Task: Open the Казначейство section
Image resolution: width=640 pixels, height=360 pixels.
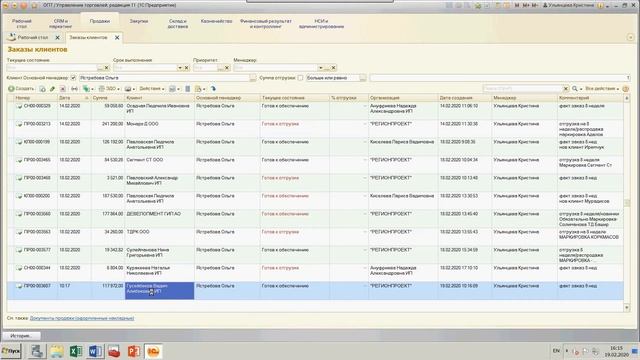Action: click(216, 21)
